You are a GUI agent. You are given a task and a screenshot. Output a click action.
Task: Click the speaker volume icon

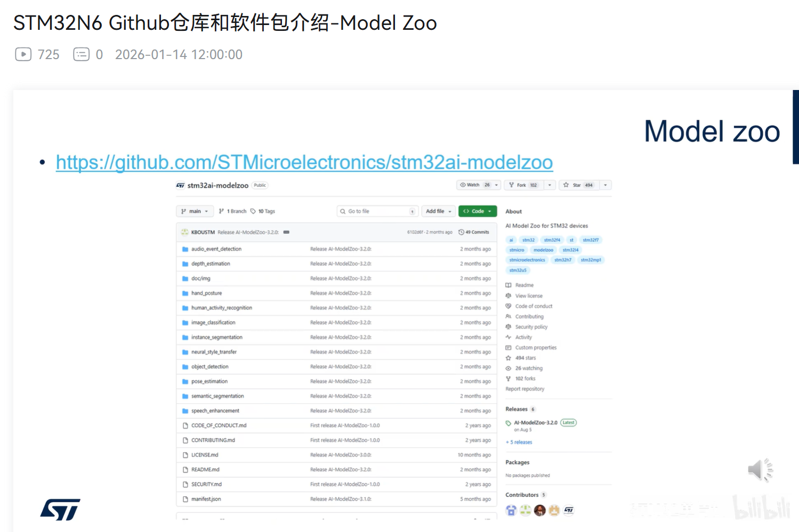pyautogui.click(x=760, y=470)
